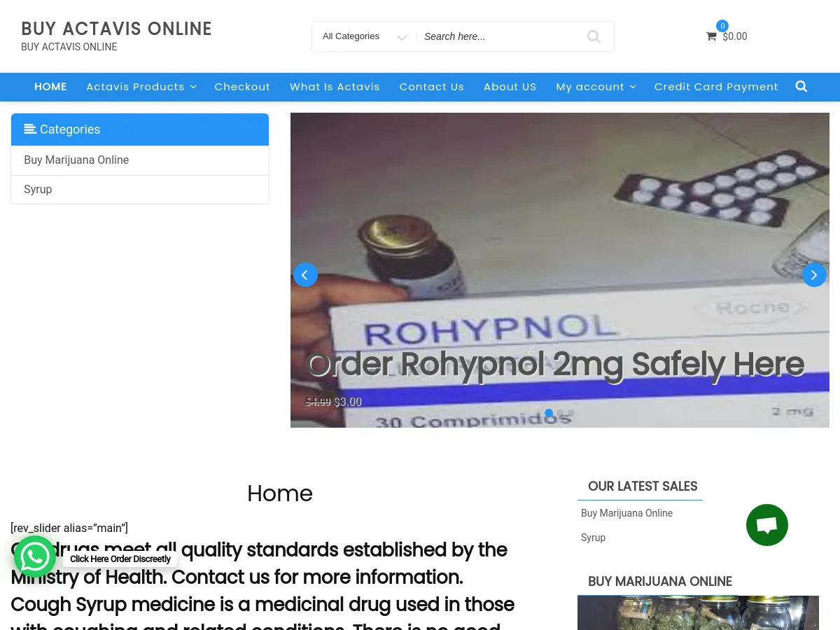
Task: Click BUY MARIJUANA ONLINE widget heading
Action: (x=660, y=582)
